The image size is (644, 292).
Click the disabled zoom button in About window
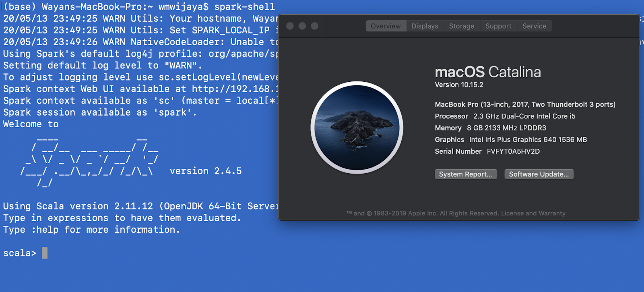315,26
